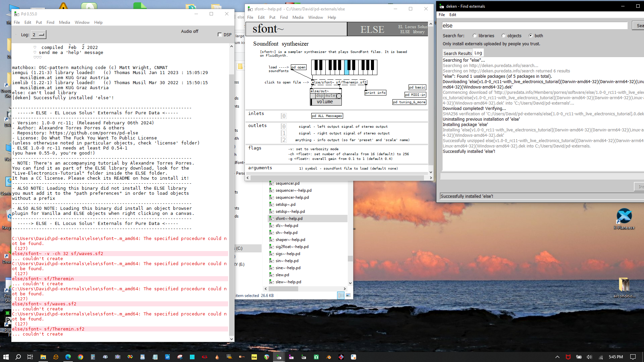
Task: Switch file list to details view
Action: coord(341,295)
